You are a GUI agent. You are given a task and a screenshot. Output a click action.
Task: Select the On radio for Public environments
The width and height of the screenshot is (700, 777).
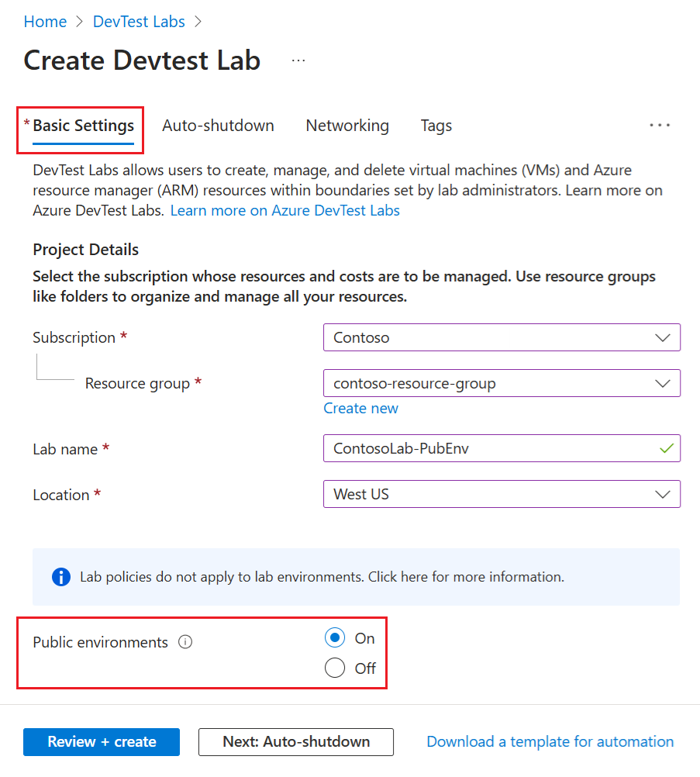coord(335,637)
